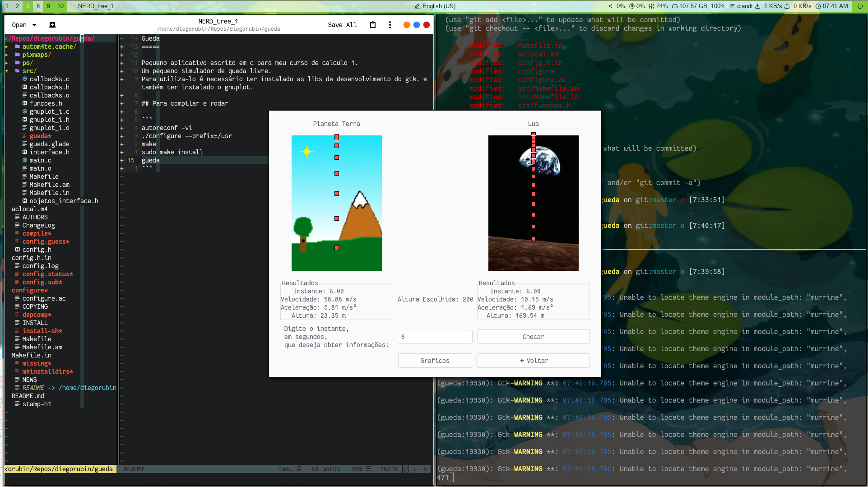Screen dimensions: 868x487
Task: Click the gueda.glade file icon
Action: [x=25, y=144]
